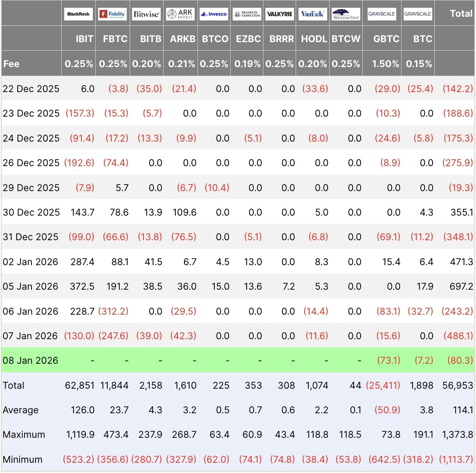Select the Bitwise logo

(x=146, y=14)
